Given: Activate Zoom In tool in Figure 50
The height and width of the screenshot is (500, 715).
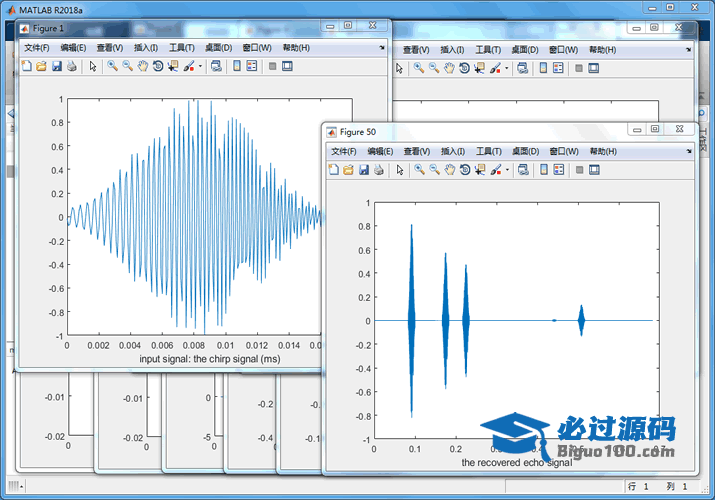Looking at the screenshot, I should point(419,170).
